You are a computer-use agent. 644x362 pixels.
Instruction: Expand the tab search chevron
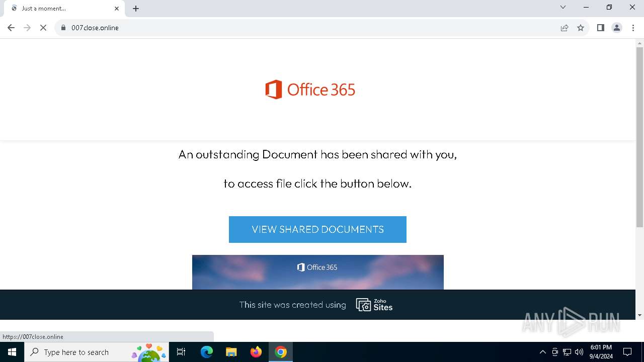coord(563,7)
